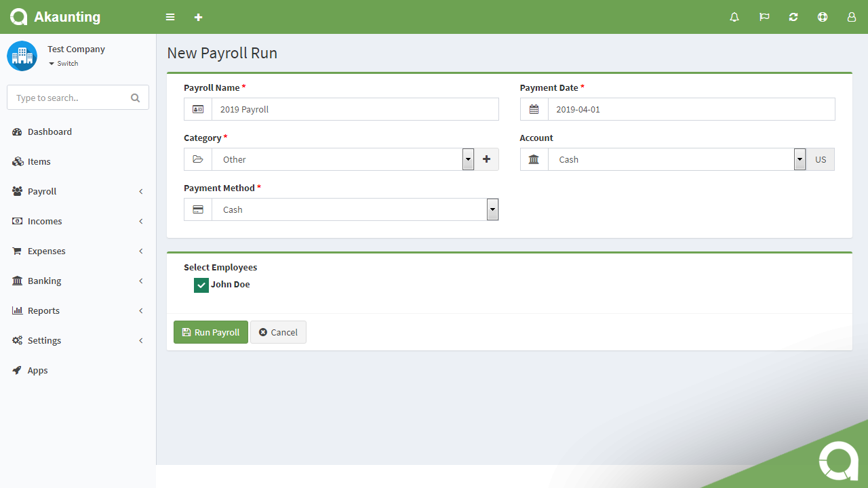
Task: Click the Run Payroll button
Action: pos(210,332)
